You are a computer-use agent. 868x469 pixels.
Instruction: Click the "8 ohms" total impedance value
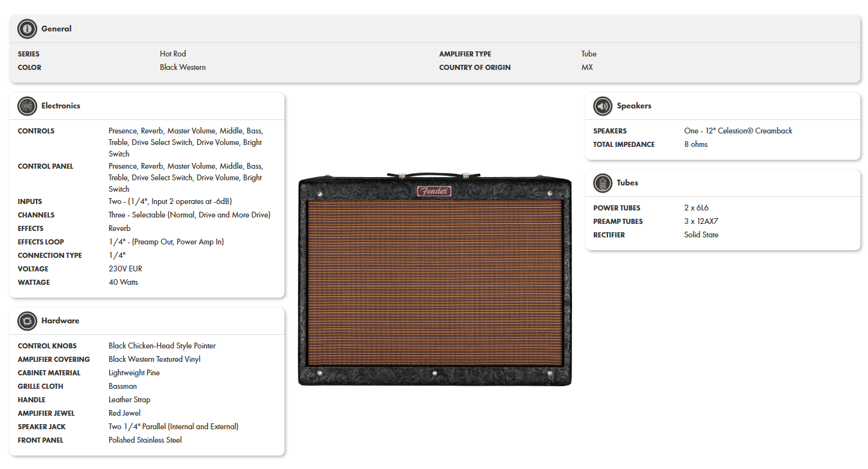point(696,144)
